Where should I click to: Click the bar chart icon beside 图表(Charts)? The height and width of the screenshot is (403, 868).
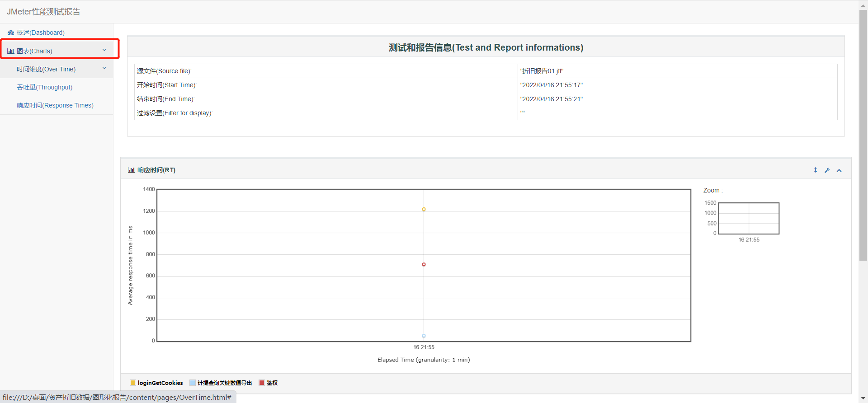11,51
